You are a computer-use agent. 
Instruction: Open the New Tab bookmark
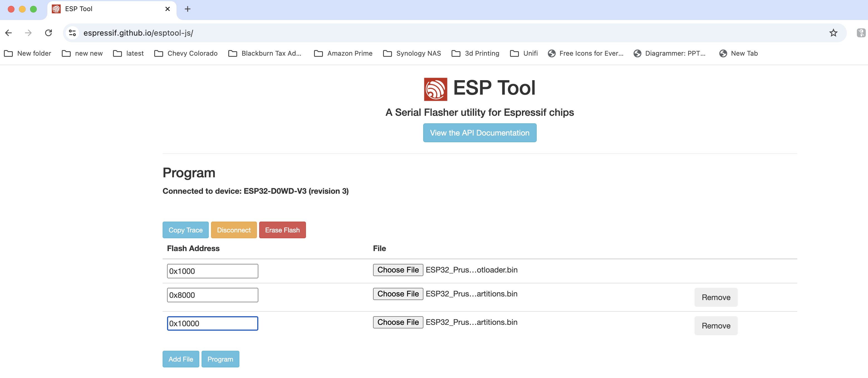[738, 53]
